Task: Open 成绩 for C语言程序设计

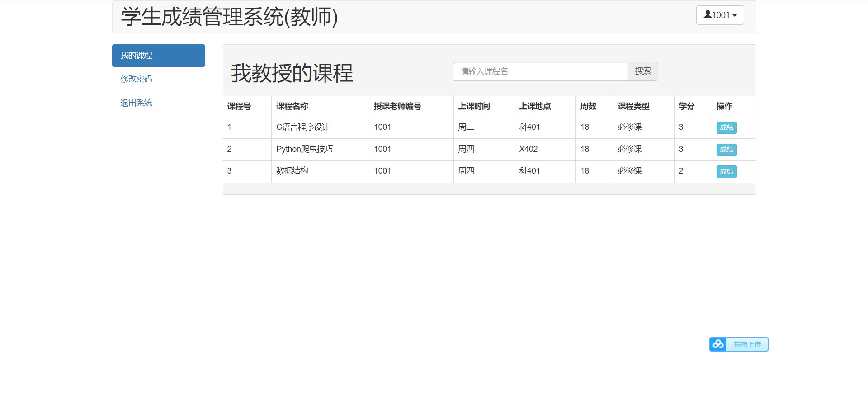Action: 726,127
